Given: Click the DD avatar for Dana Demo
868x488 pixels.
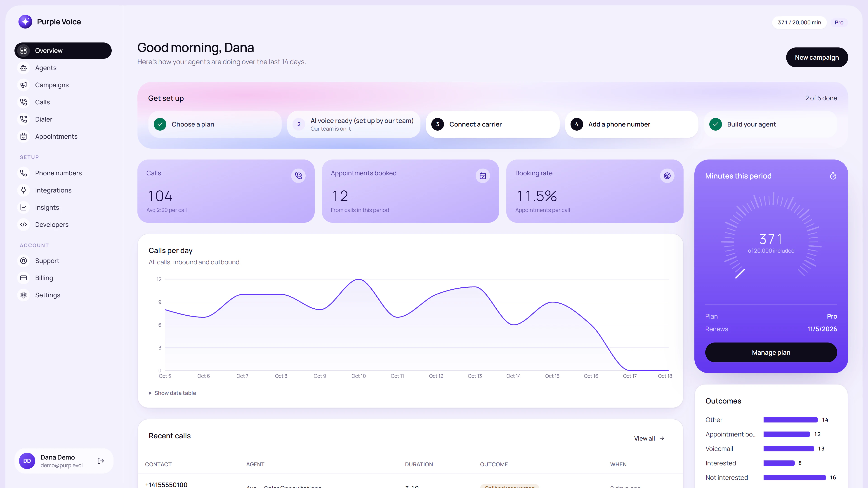Looking at the screenshot, I should click(27, 461).
